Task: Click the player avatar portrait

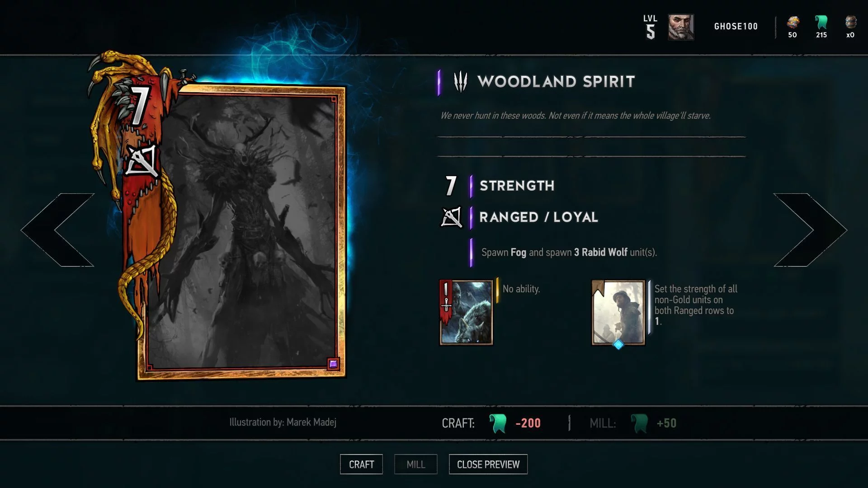Action: point(681,27)
